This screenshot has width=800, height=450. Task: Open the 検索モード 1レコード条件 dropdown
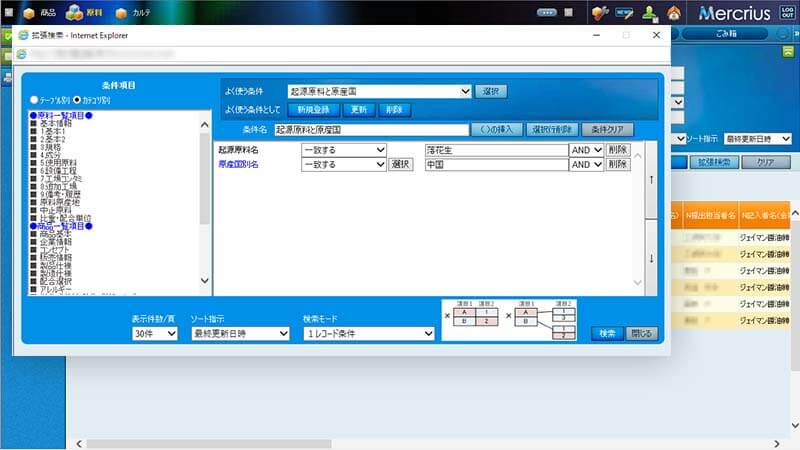click(369, 334)
